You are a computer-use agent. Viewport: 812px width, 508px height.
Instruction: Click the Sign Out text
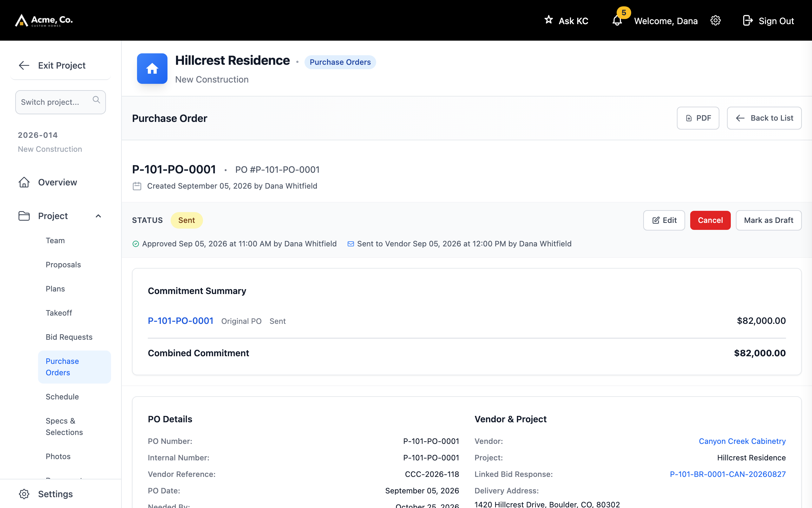pos(776,21)
